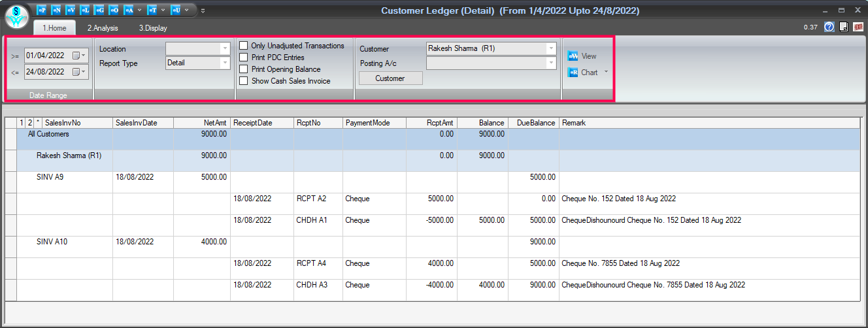Click the Customer button below Posting A/c
This screenshot has height=328, width=868.
[x=390, y=78]
